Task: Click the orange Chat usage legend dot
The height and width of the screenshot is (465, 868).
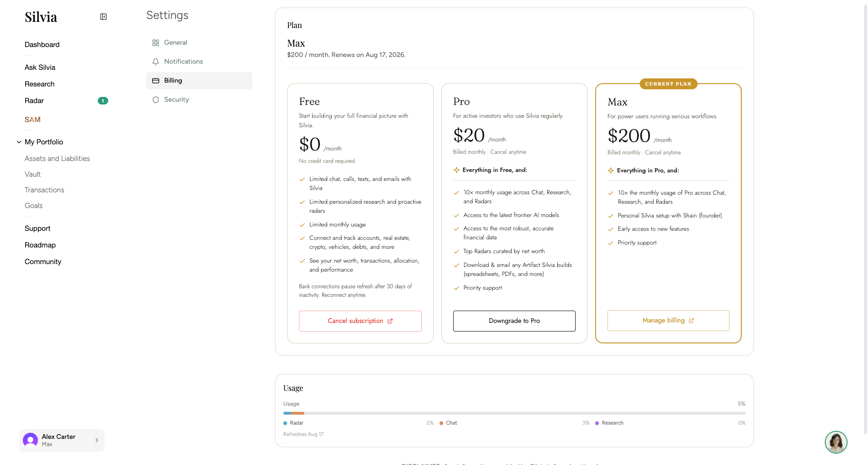Action: [x=441, y=423]
